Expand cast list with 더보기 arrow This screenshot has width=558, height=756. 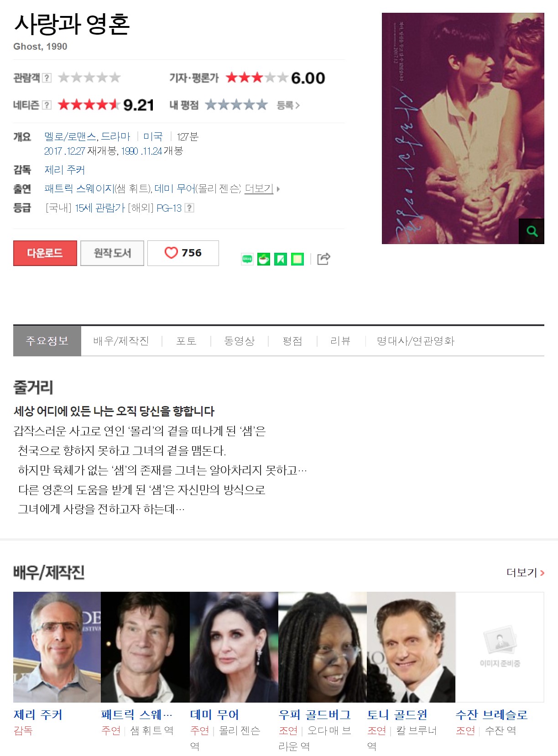pyautogui.click(x=262, y=188)
